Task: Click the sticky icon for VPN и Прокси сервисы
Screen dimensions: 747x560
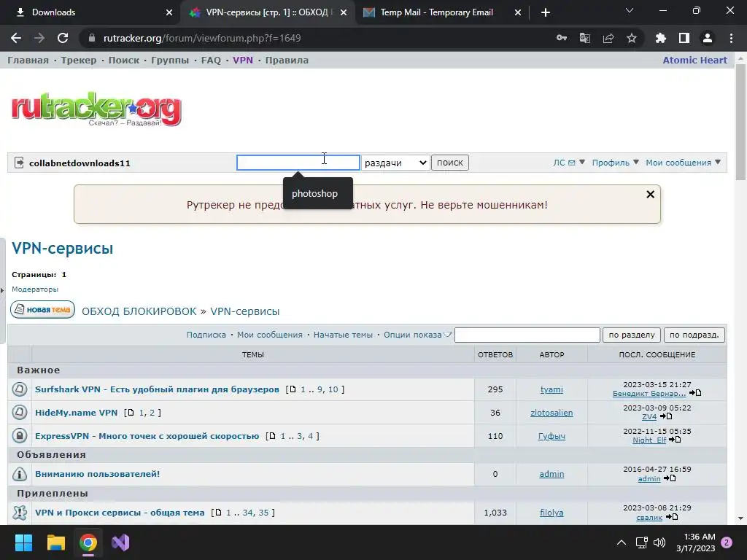Action: (x=20, y=513)
